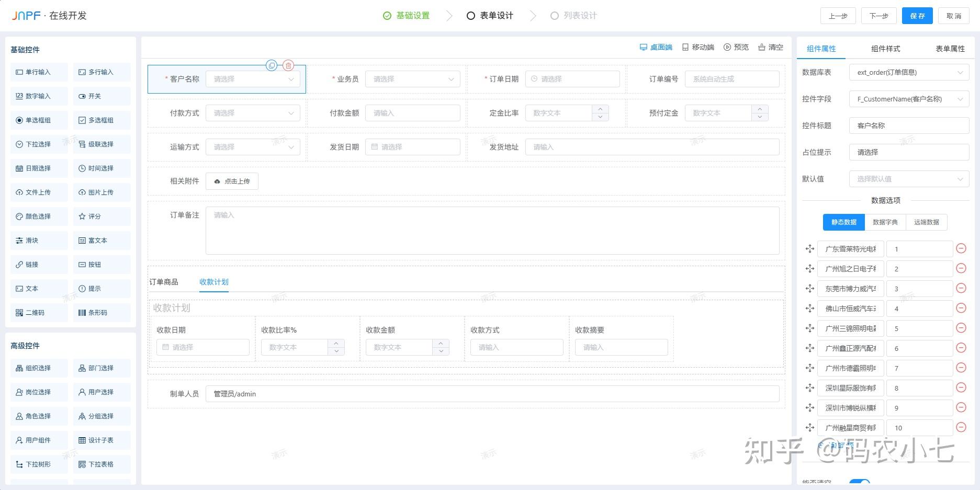Pick the 数字输入 control from the palette
Image resolution: width=980 pixels, height=490 pixels.
tap(39, 96)
